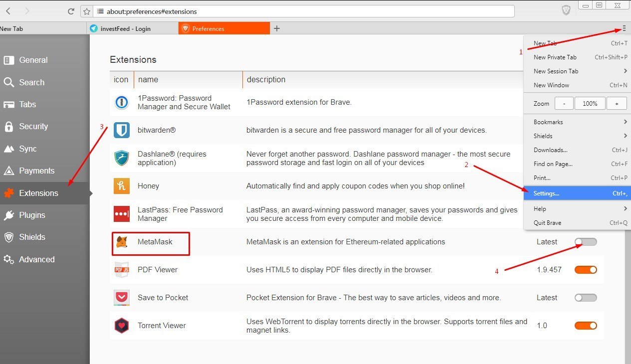Reset zoom using the 100% button

click(x=590, y=104)
